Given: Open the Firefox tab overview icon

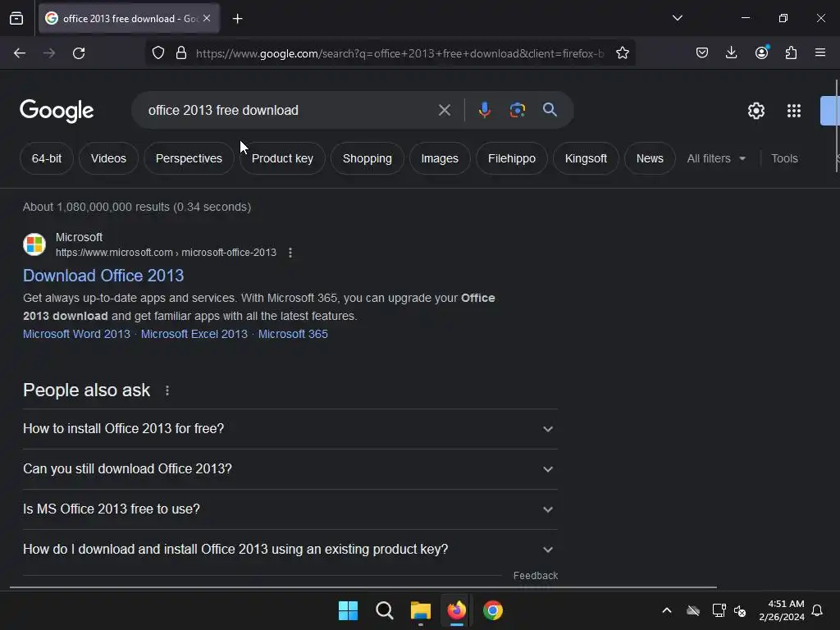Looking at the screenshot, I should 16,19.
